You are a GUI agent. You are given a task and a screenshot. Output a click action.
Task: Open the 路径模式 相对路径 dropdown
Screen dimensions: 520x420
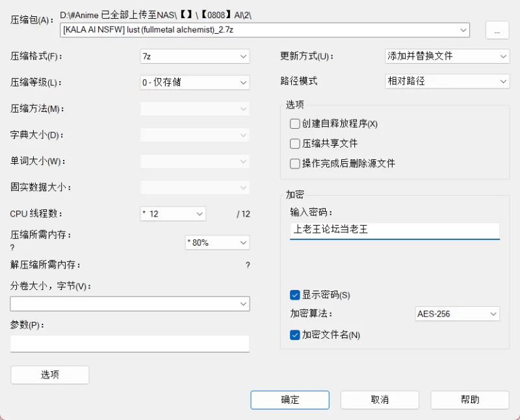pos(447,81)
